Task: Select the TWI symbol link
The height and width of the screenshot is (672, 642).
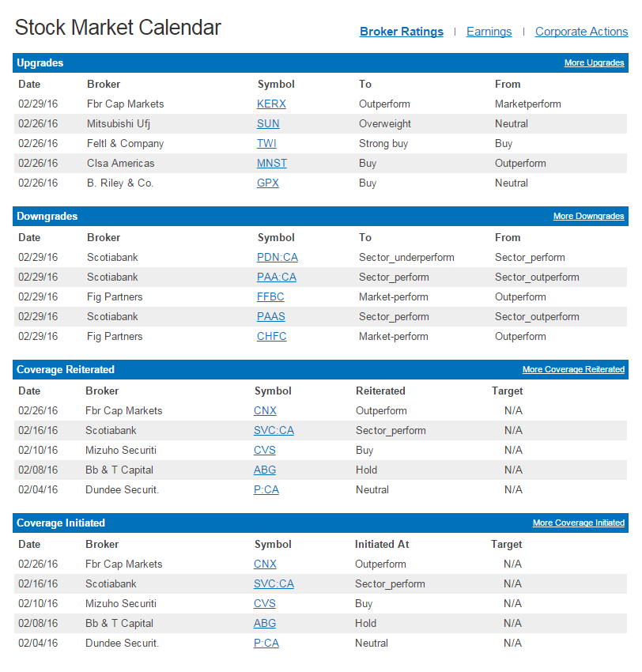Action: 266,144
